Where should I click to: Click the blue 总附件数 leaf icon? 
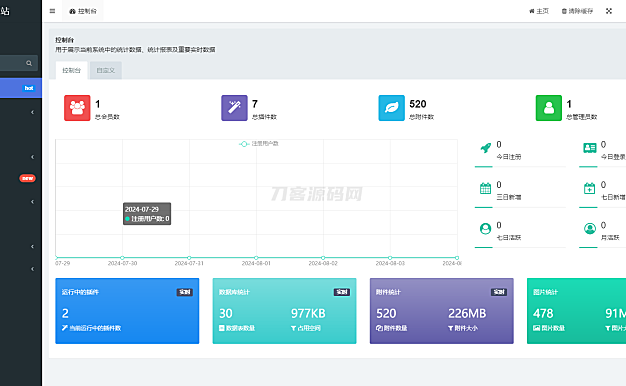[392, 108]
